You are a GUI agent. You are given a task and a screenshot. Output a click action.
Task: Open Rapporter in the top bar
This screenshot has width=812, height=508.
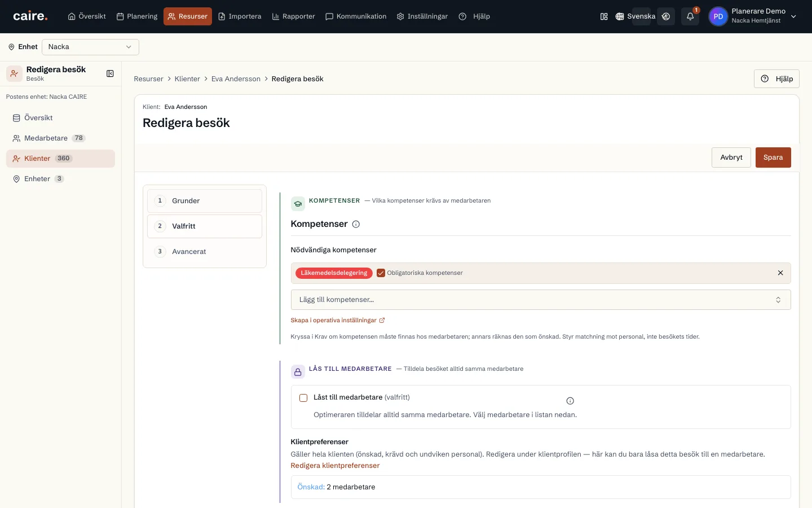tap(293, 16)
